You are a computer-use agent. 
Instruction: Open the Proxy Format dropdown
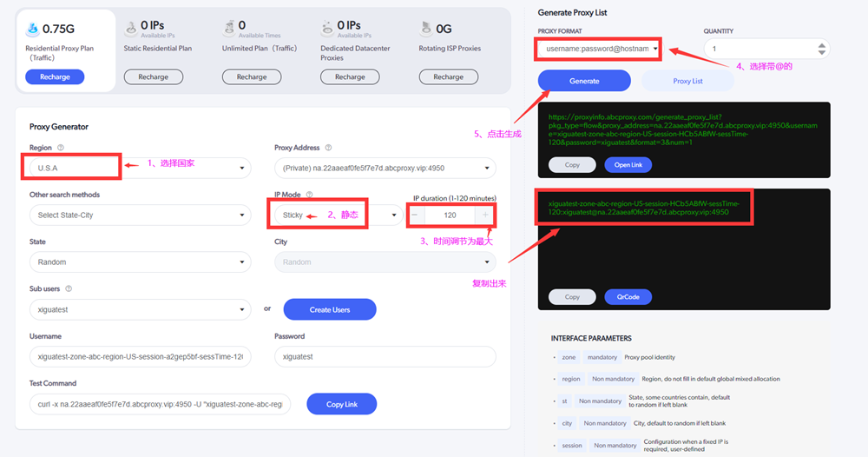[x=598, y=50]
